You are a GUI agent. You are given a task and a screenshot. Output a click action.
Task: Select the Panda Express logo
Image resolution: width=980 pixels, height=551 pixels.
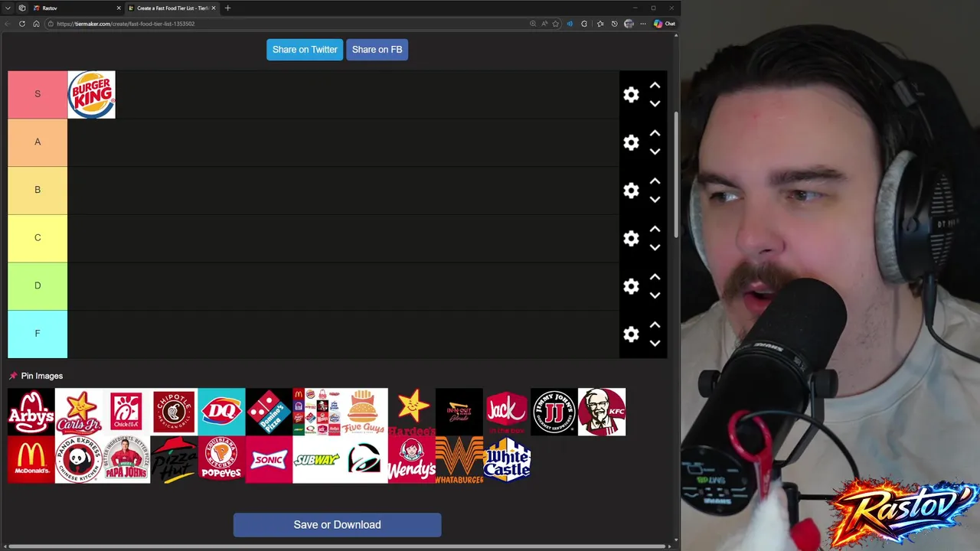tap(79, 459)
